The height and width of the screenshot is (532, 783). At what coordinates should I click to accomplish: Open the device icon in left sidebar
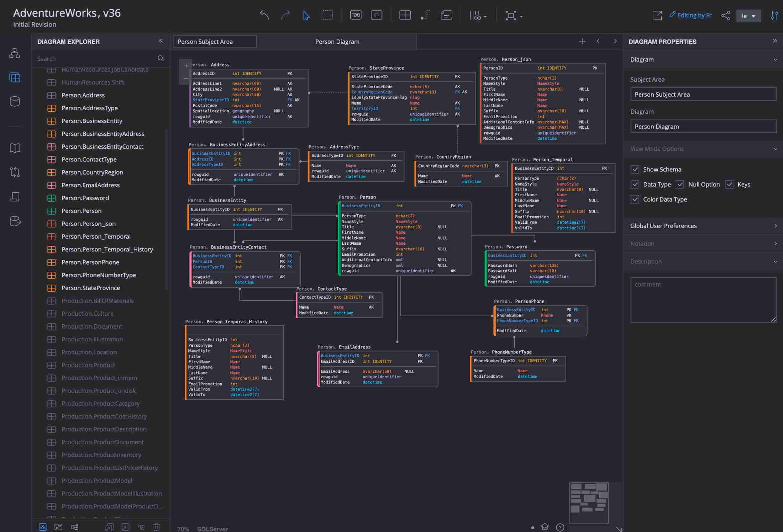pos(15,197)
